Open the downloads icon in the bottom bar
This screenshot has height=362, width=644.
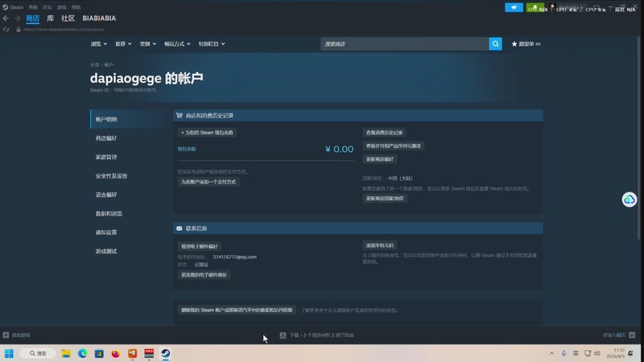(283, 335)
